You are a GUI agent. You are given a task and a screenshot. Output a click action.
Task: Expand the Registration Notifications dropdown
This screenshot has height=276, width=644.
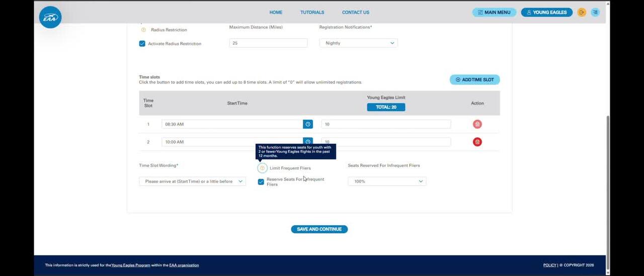pos(358,43)
